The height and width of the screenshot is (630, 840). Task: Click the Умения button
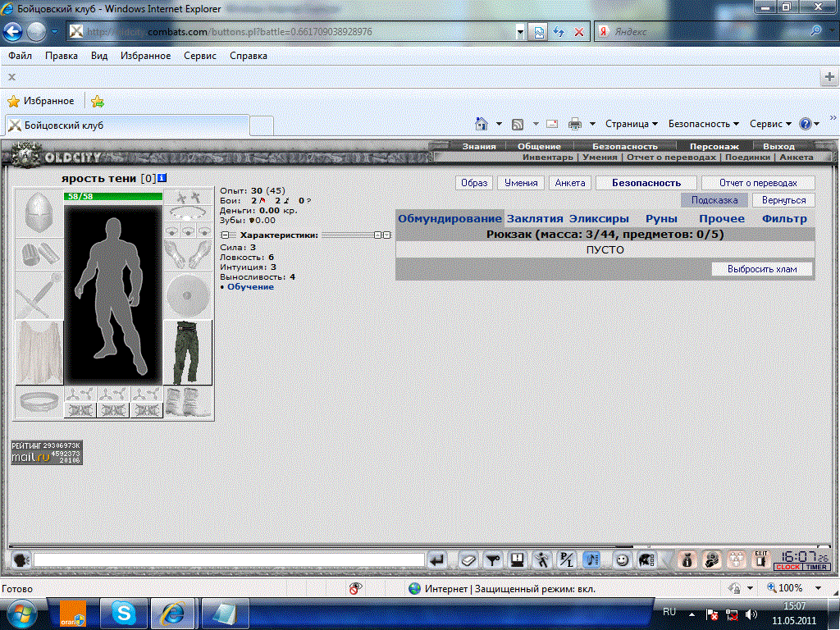(521, 183)
